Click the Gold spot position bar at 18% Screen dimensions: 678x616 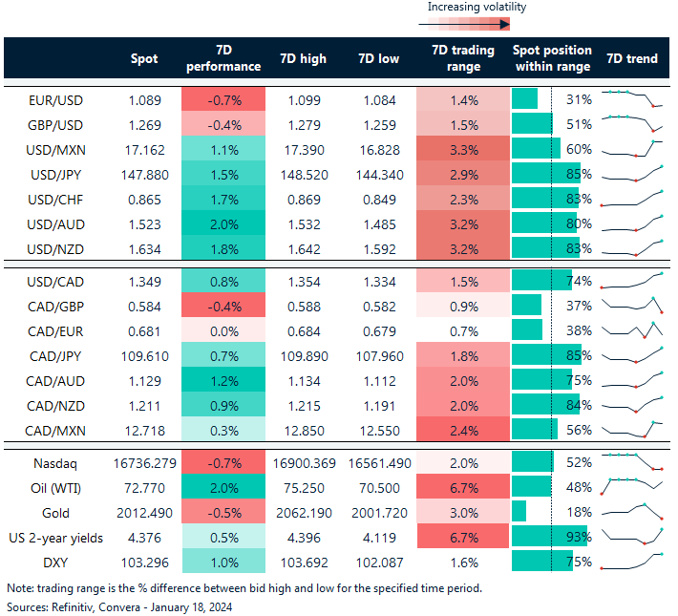coord(519,511)
